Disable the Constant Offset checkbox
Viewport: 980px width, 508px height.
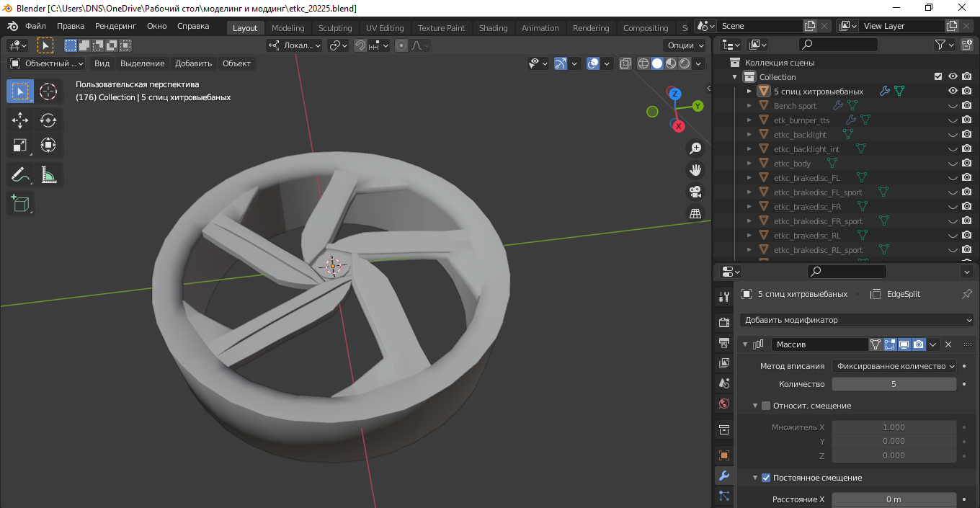[x=766, y=478]
